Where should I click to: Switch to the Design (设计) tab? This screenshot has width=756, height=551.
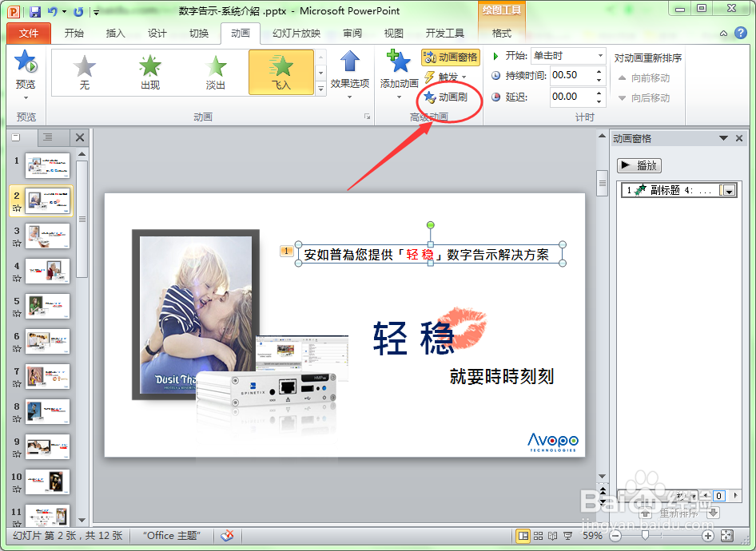tap(157, 34)
